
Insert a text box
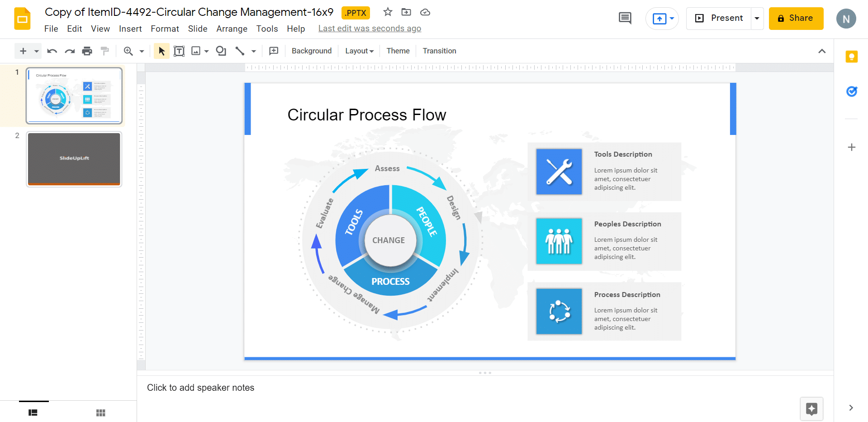coord(179,51)
